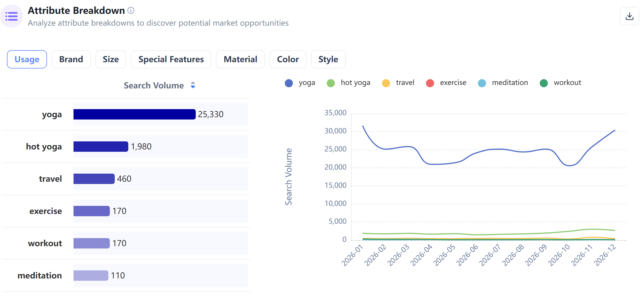Click the hot yoga row bar

tap(101, 147)
